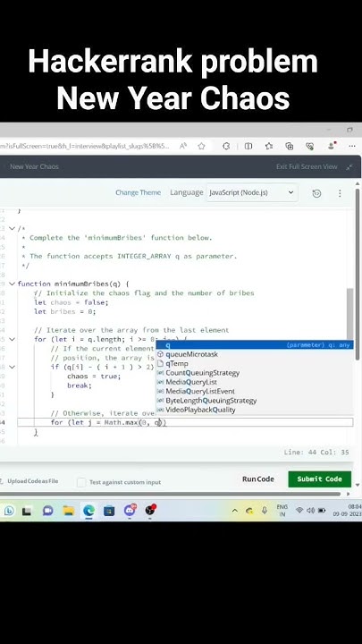Open Bing icon in taskbar
362x644 pixels.
9,511
